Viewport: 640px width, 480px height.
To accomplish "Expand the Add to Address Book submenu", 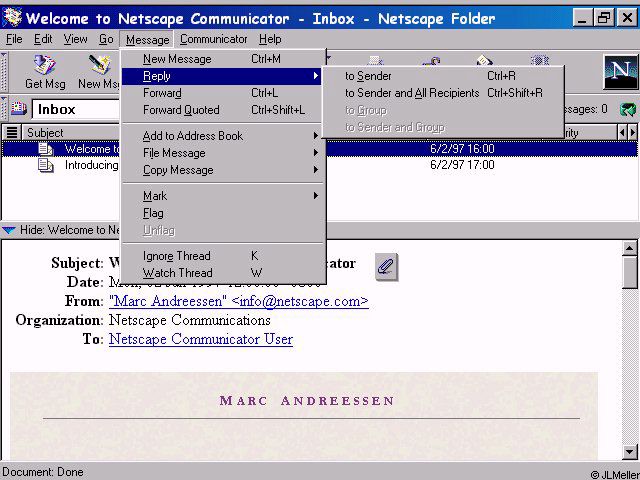I will pos(224,136).
